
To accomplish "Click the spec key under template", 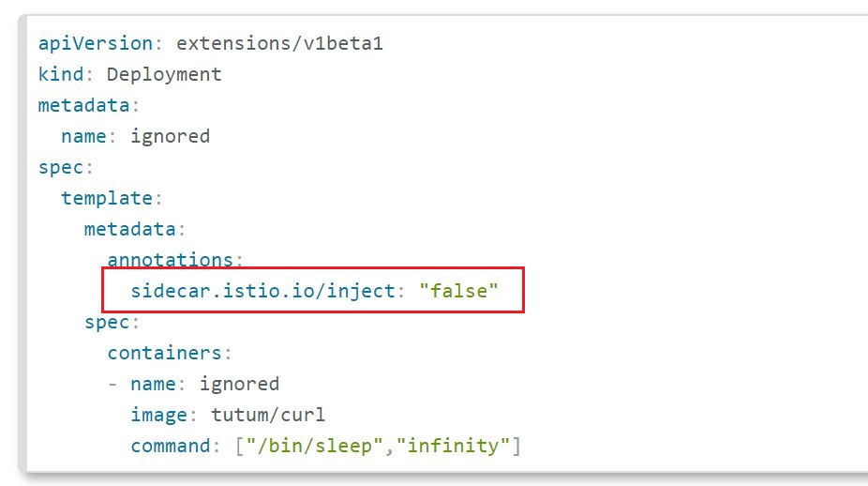I will coord(106,322).
